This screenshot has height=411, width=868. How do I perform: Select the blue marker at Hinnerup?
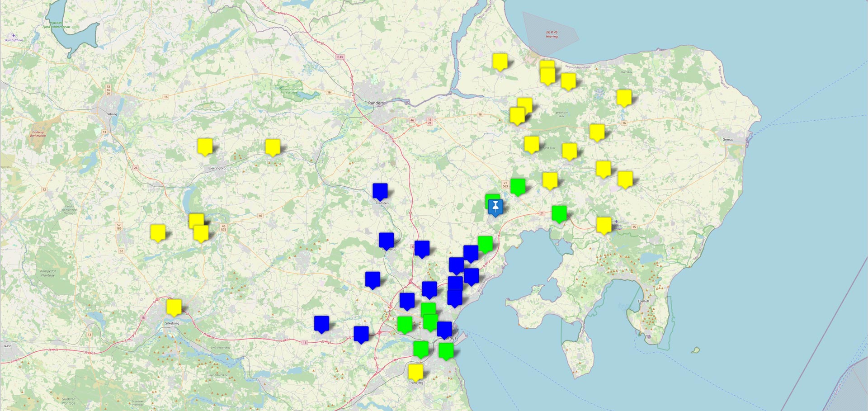coord(387,240)
